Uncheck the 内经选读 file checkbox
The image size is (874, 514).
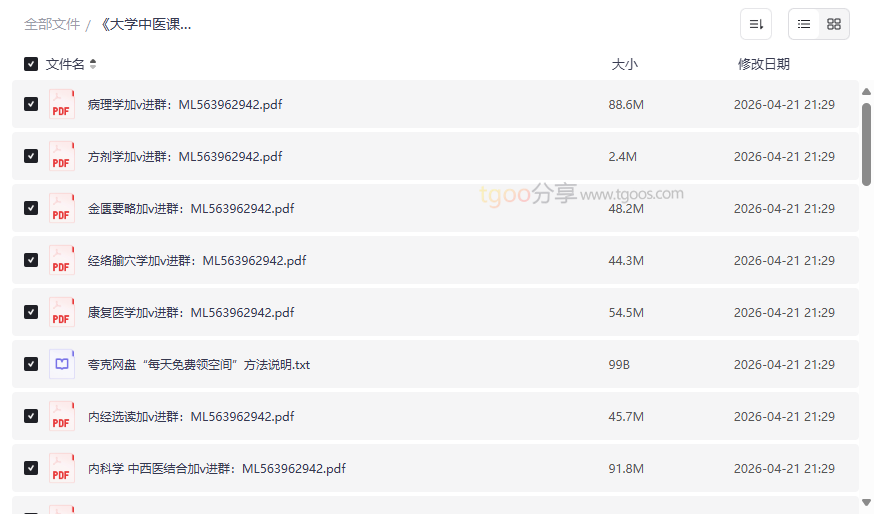tap(31, 416)
